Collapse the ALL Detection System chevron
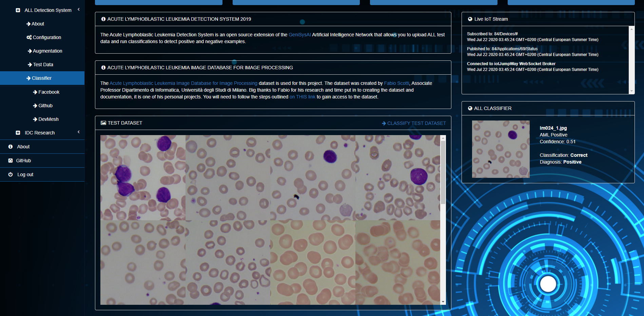The image size is (644, 316). tap(79, 10)
